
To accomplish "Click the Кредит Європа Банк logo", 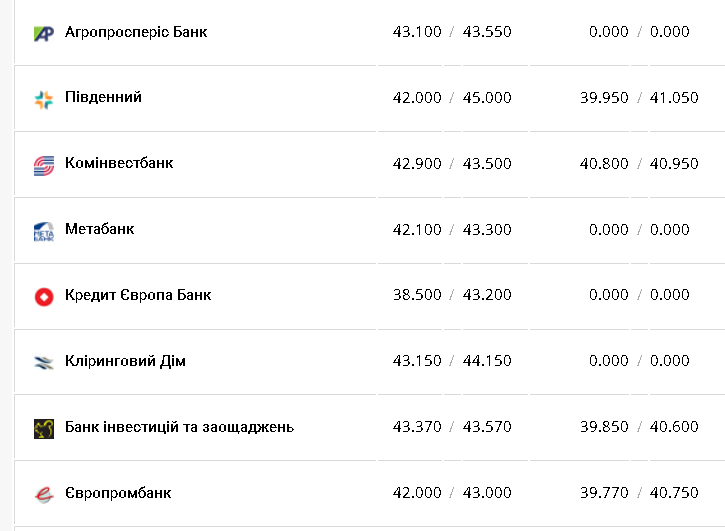I will [x=43, y=296].
